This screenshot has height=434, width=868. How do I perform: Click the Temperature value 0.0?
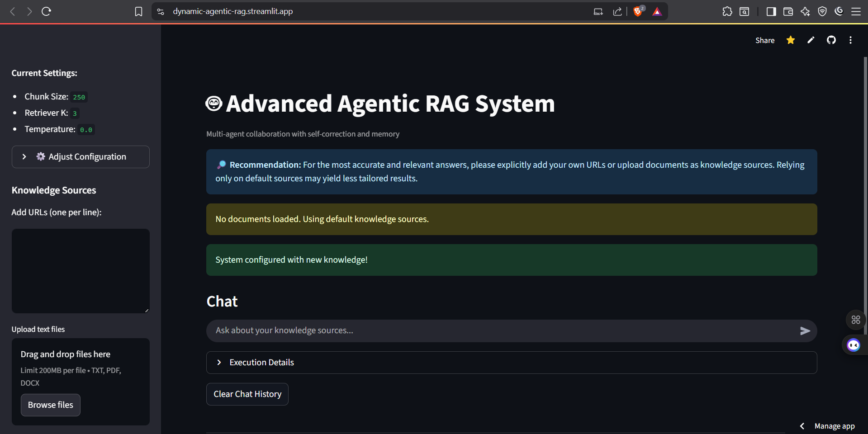86,130
